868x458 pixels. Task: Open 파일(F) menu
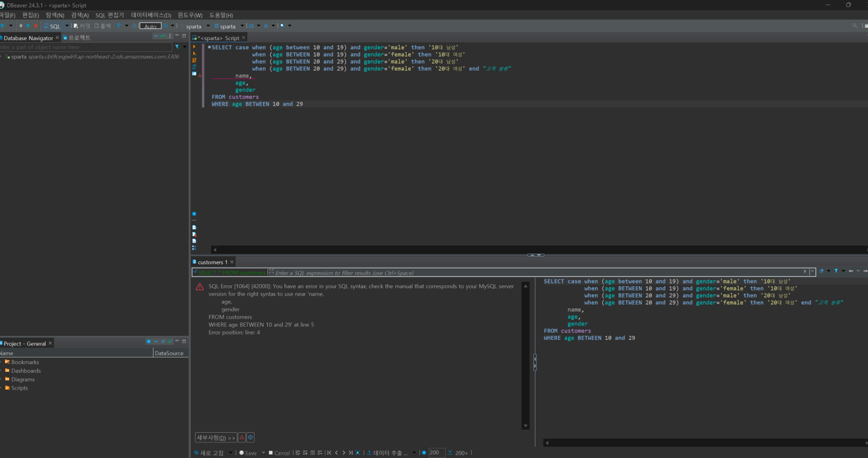(7, 15)
